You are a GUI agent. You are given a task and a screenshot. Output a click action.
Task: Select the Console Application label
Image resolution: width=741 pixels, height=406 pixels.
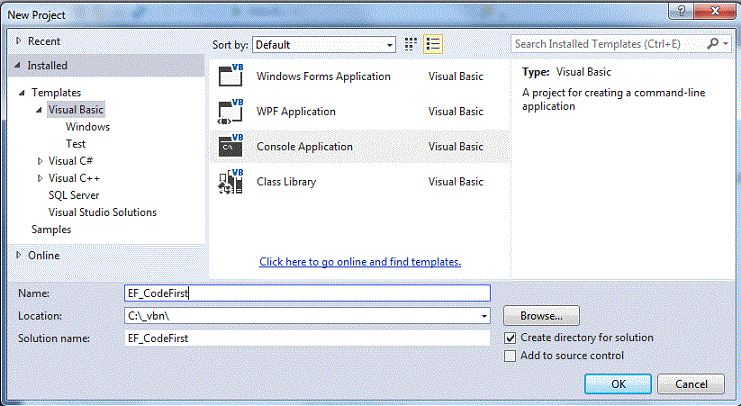304,147
